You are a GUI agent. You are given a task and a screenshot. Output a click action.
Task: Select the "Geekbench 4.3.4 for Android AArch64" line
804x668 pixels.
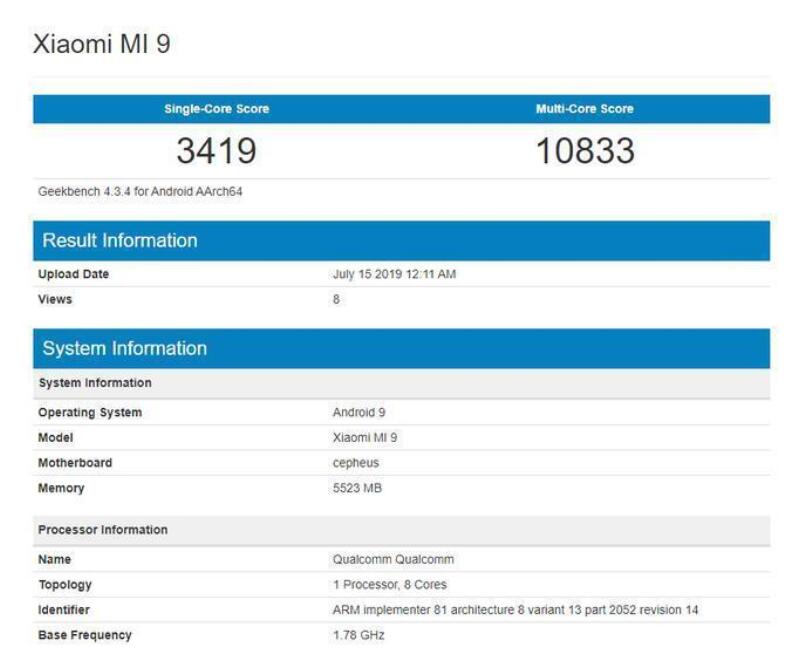[x=140, y=192]
